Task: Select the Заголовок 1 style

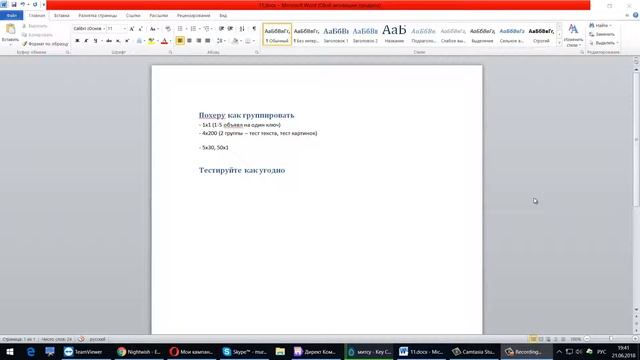Action: coord(336,34)
